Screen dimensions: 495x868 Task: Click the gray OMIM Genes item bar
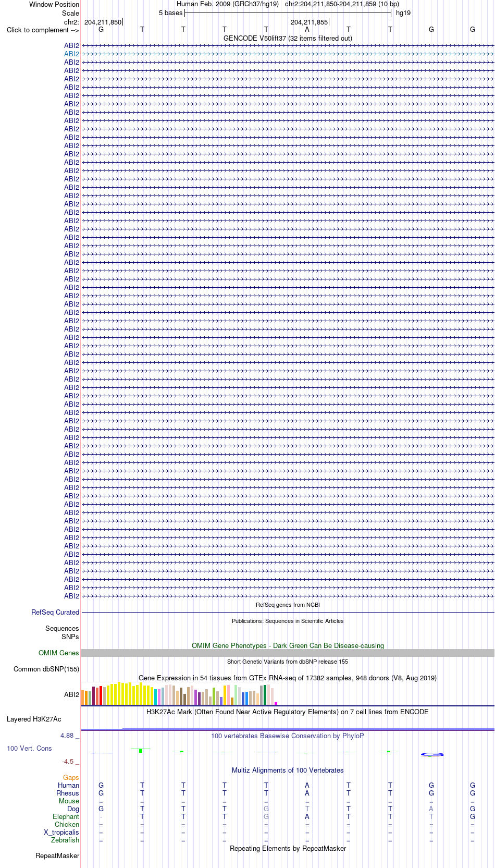coord(288,653)
